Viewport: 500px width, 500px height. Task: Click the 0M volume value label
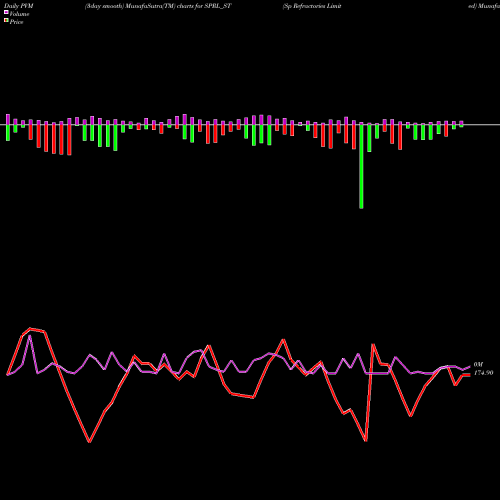(478, 365)
